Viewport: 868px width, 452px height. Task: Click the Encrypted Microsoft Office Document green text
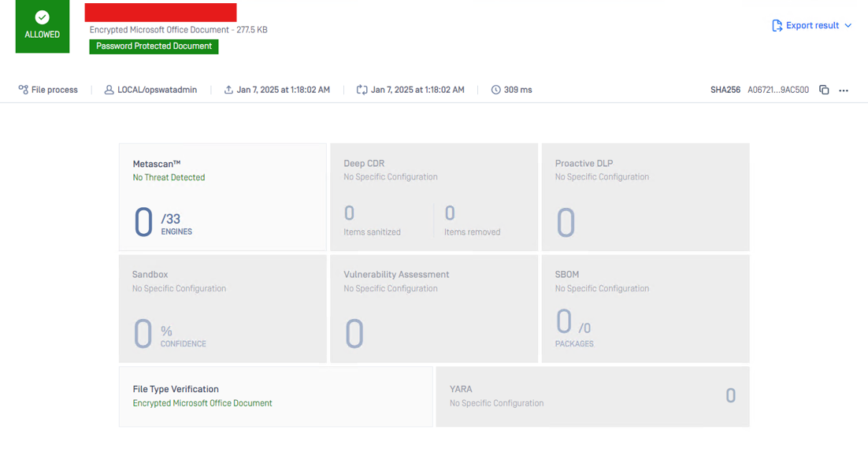click(202, 403)
